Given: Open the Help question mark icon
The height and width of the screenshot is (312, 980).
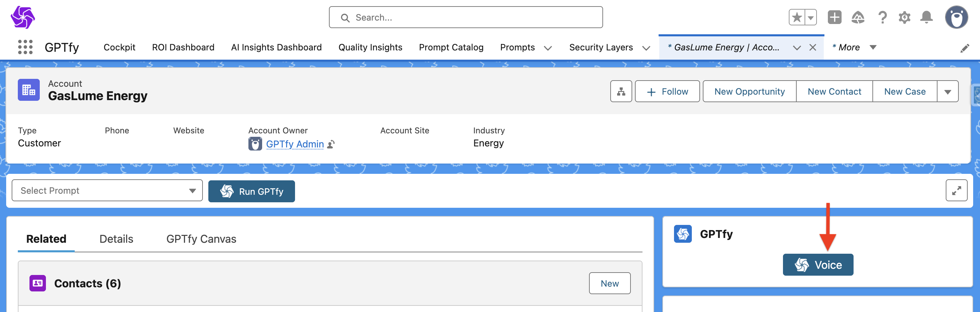Looking at the screenshot, I should 882,17.
